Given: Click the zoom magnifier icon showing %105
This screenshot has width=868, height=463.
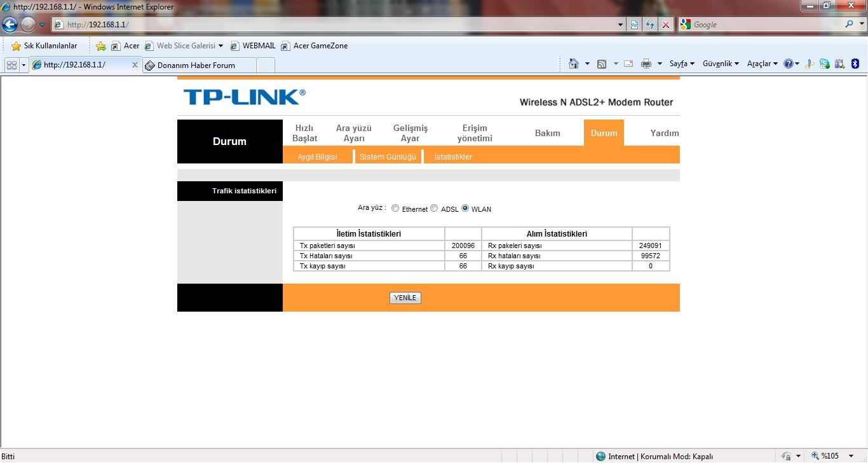Looking at the screenshot, I should tap(816, 456).
